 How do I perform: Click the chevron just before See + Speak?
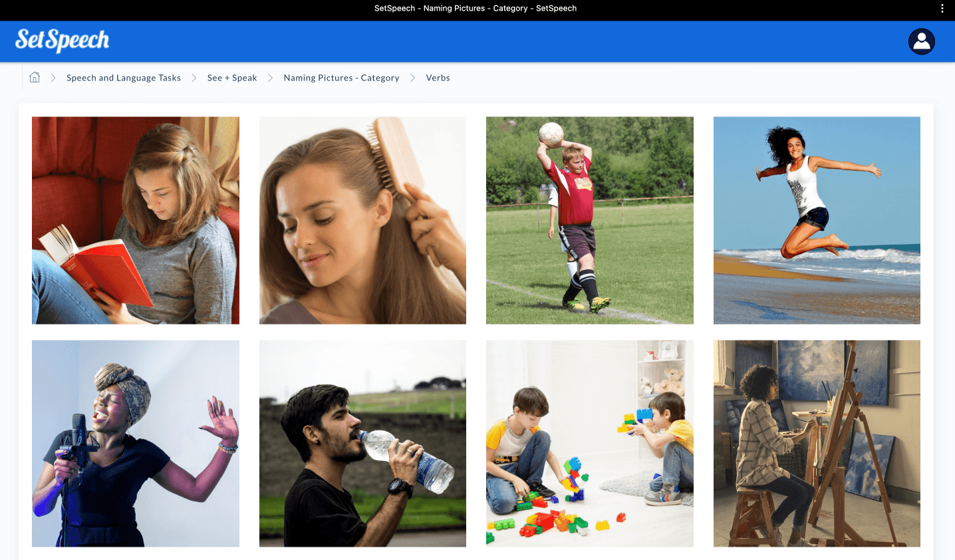point(194,78)
